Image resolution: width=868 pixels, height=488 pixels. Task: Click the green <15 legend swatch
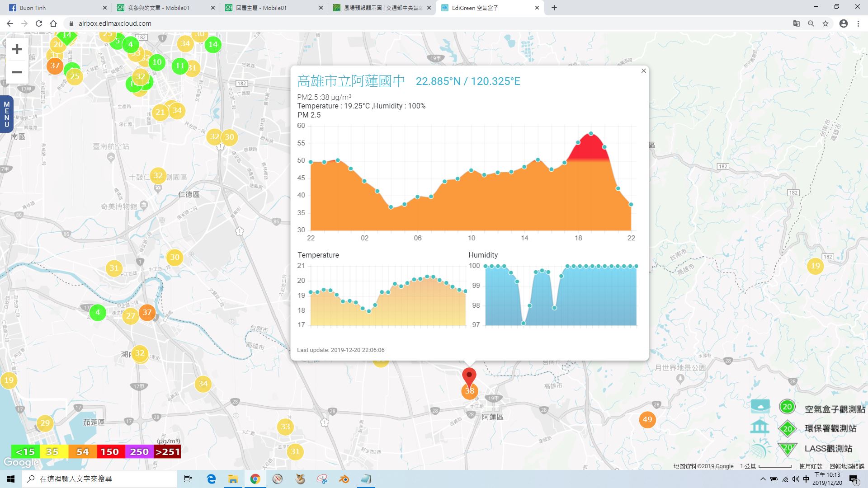[25, 452]
